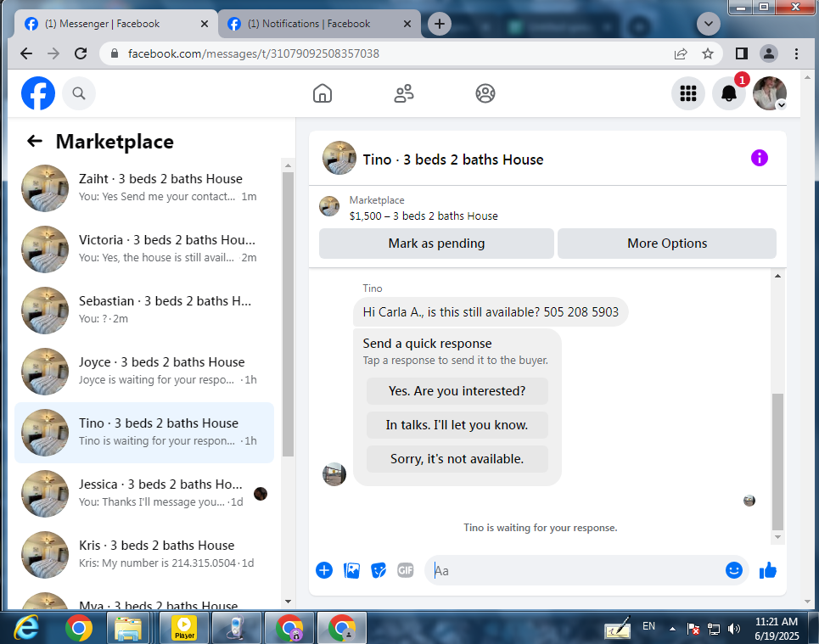Click conversation list scrollbar up arrow
819x644 pixels.
(288, 165)
